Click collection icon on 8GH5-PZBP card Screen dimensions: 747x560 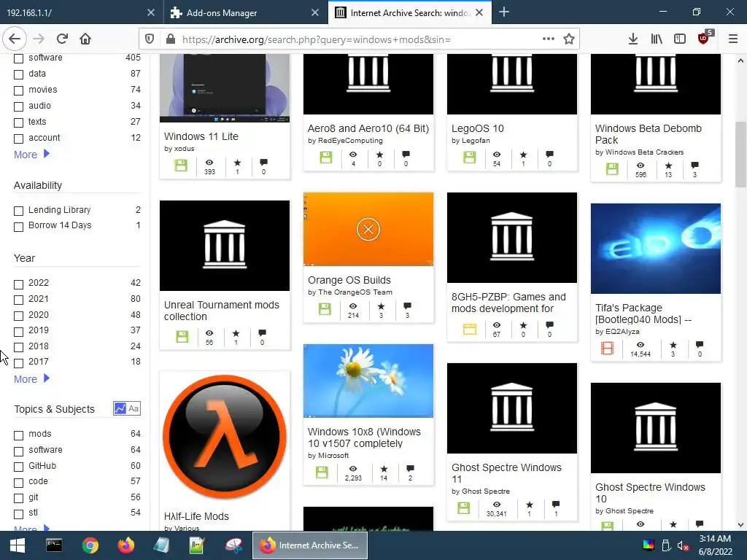[x=469, y=329]
